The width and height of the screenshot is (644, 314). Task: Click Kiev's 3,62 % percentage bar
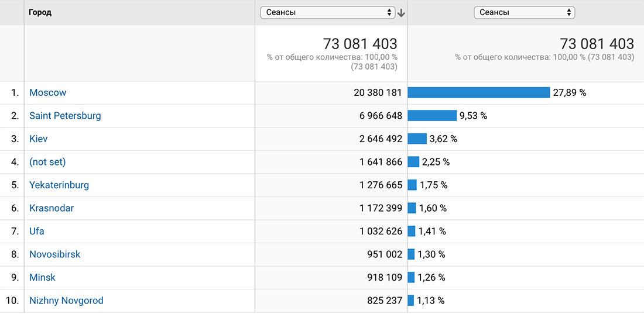click(417, 139)
